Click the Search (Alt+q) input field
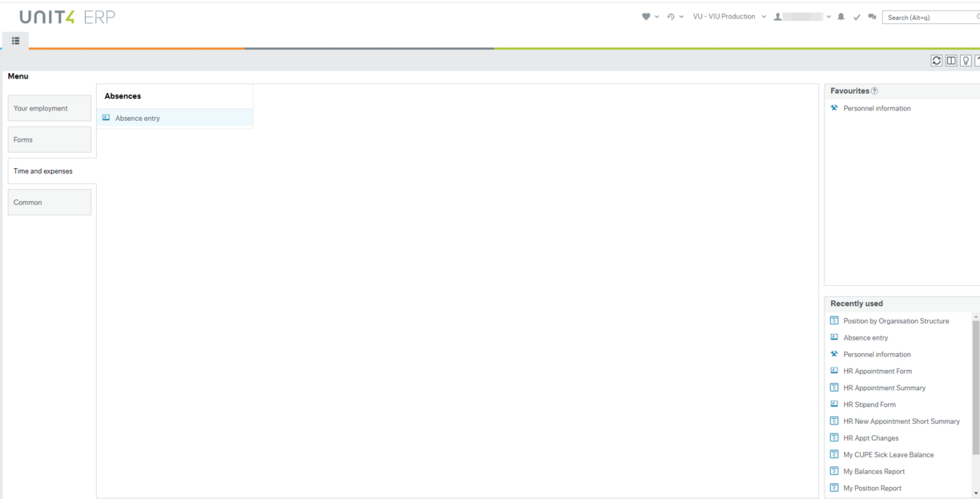Screen dimensions: 980x499 coord(929,17)
